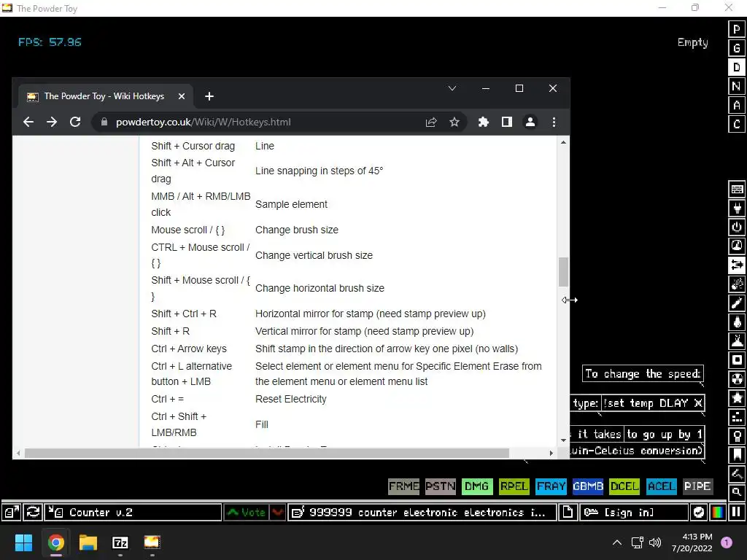Reload the wiki page in Chrome
The image size is (747, 560).
pyautogui.click(x=75, y=122)
